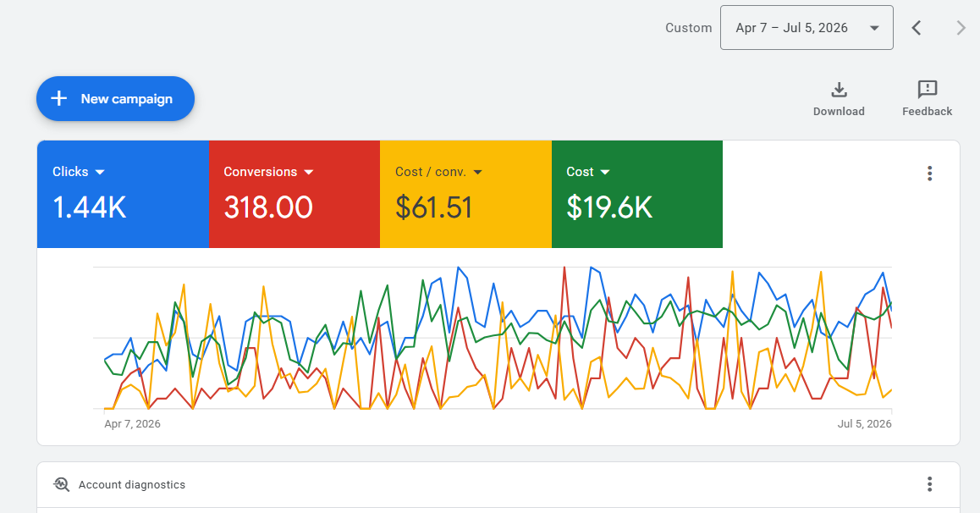Download the overview report

coord(839,99)
